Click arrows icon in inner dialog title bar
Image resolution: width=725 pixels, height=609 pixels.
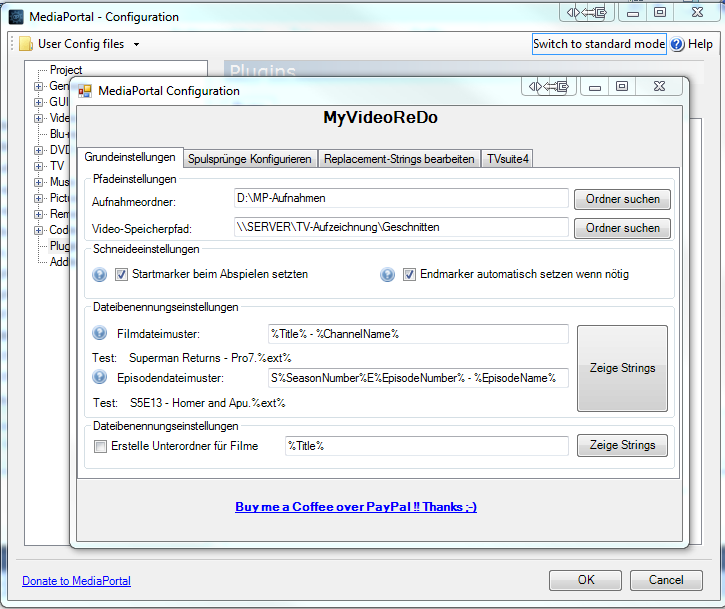(x=548, y=86)
